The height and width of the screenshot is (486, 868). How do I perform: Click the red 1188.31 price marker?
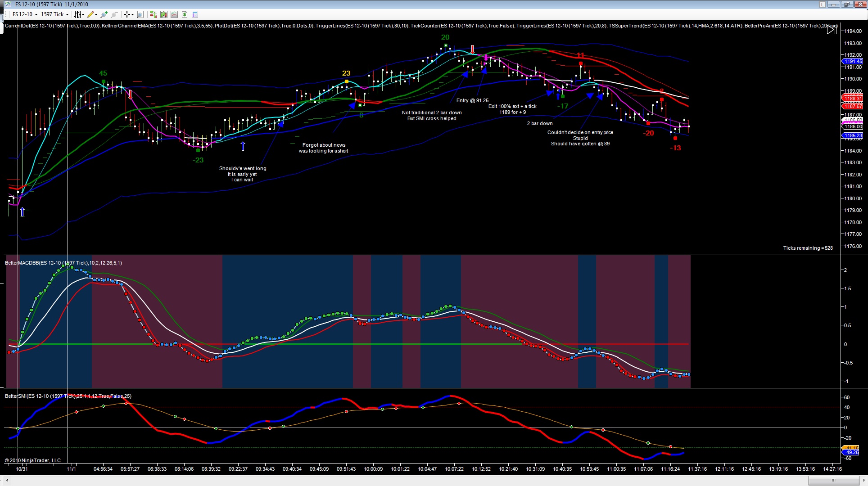(x=852, y=99)
